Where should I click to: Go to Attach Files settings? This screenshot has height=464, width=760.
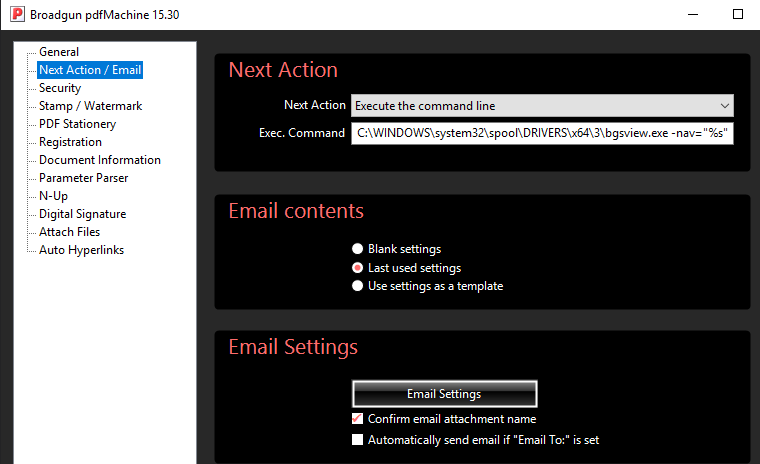[69, 232]
